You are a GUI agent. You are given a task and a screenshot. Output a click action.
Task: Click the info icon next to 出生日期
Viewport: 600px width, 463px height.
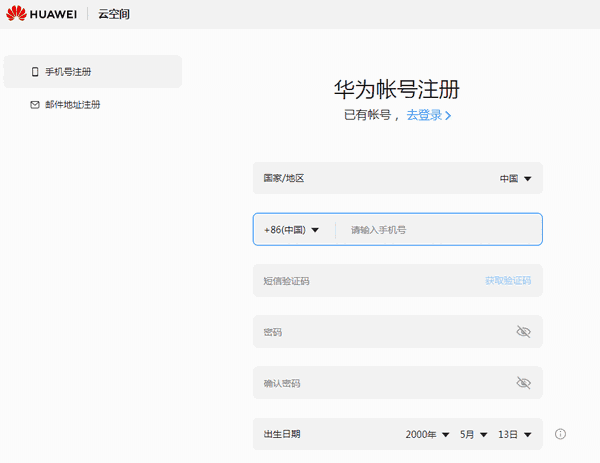[560, 434]
